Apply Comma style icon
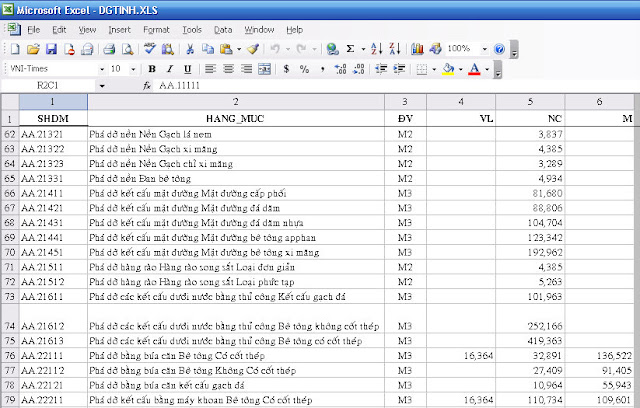 (322, 69)
